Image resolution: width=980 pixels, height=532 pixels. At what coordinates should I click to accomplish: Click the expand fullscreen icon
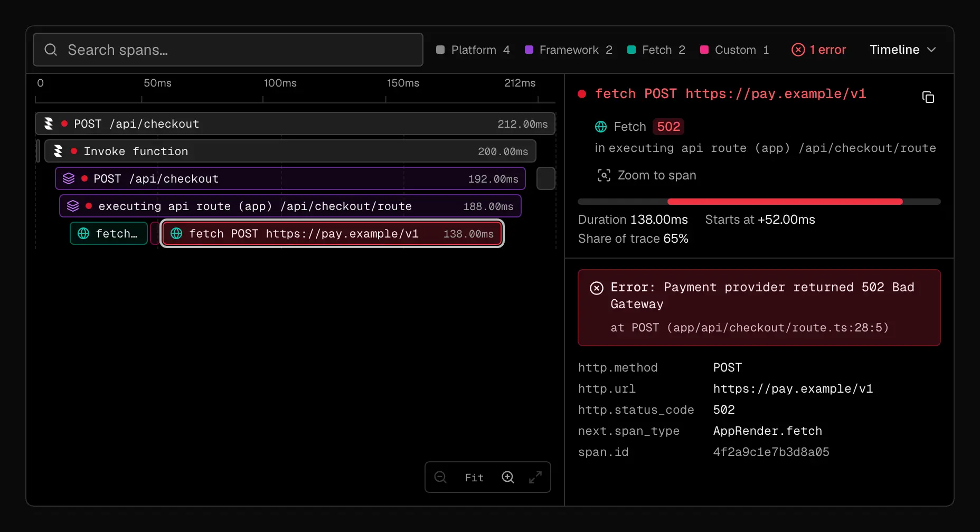point(535,477)
